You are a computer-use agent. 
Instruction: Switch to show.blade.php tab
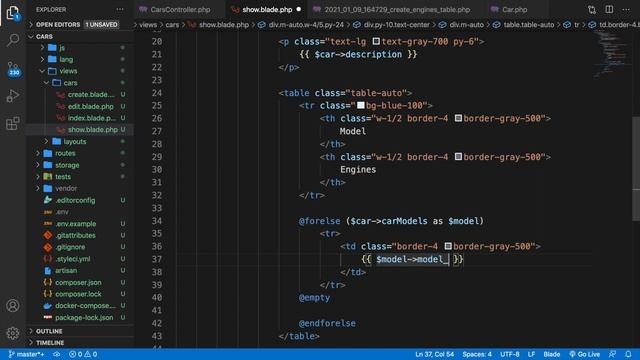tap(267, 9)
